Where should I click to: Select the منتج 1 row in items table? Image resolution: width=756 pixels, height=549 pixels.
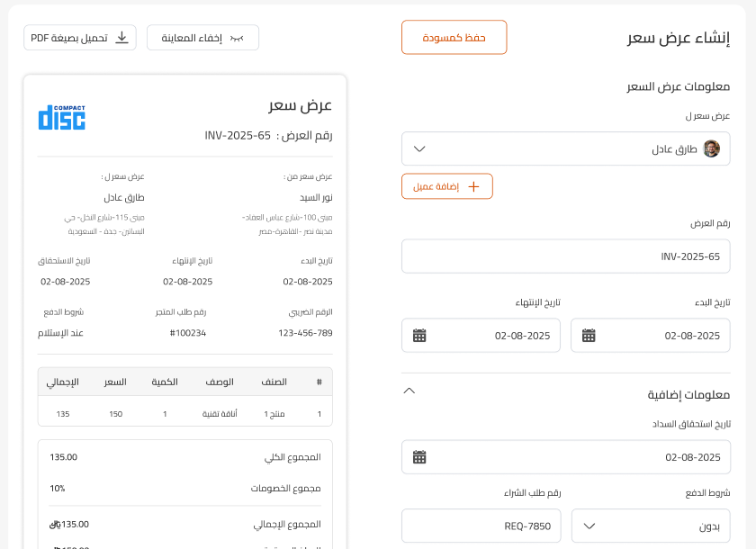point(185,414)
